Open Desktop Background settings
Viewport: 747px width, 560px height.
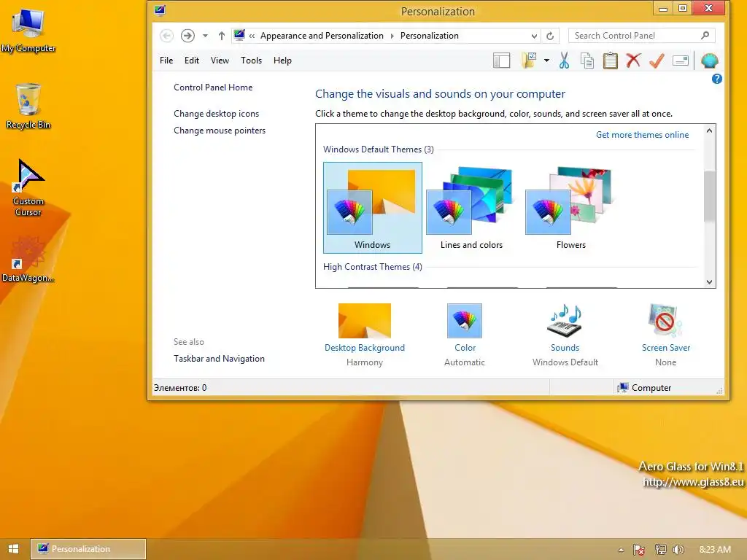click(365, 335)
